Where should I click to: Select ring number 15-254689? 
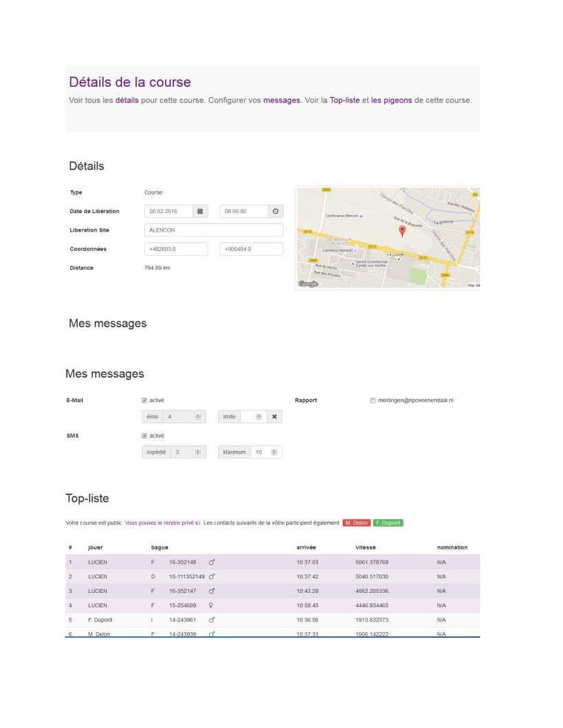tap(183, 605)
